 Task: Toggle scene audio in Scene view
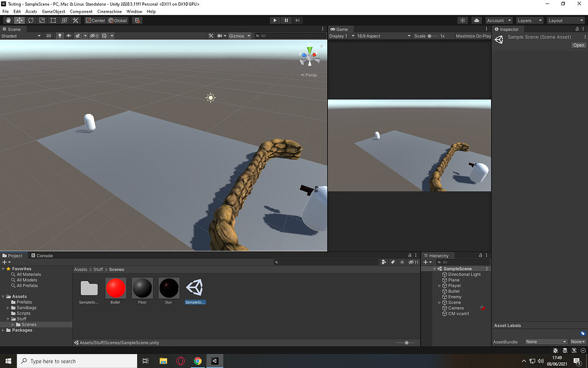click(x=69, y=35)
